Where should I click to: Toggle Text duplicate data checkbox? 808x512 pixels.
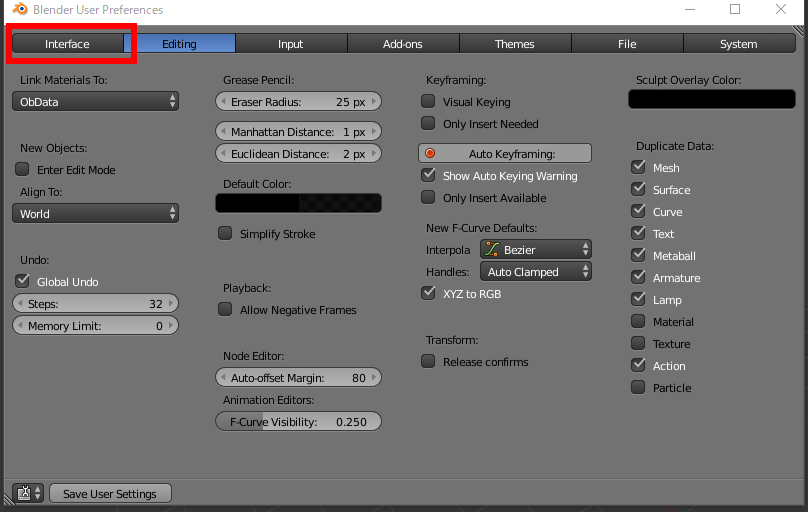click(x=638, y=233)
